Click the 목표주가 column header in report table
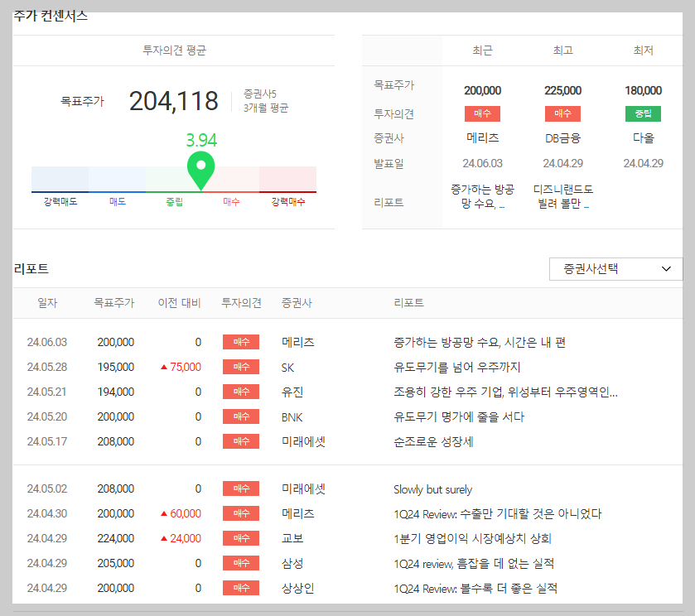 coord(114,303)
